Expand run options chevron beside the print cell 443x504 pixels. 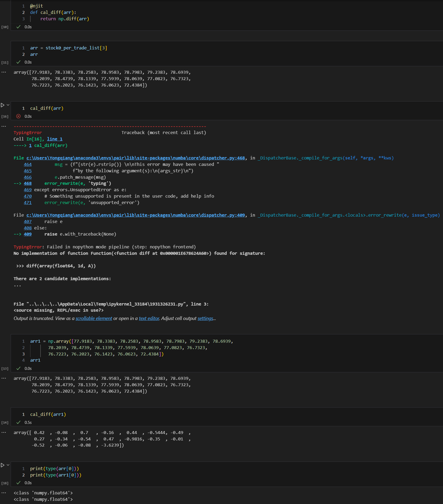tap(8, 465)
